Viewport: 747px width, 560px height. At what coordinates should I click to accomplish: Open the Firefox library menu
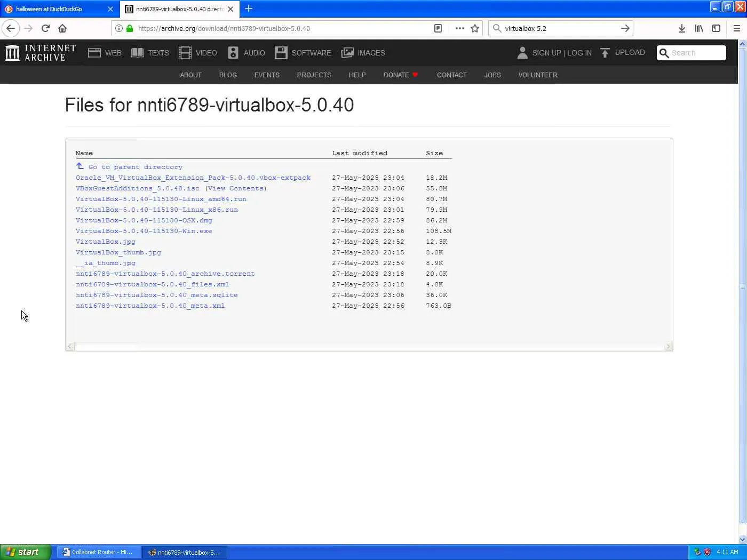coord(699,28)
